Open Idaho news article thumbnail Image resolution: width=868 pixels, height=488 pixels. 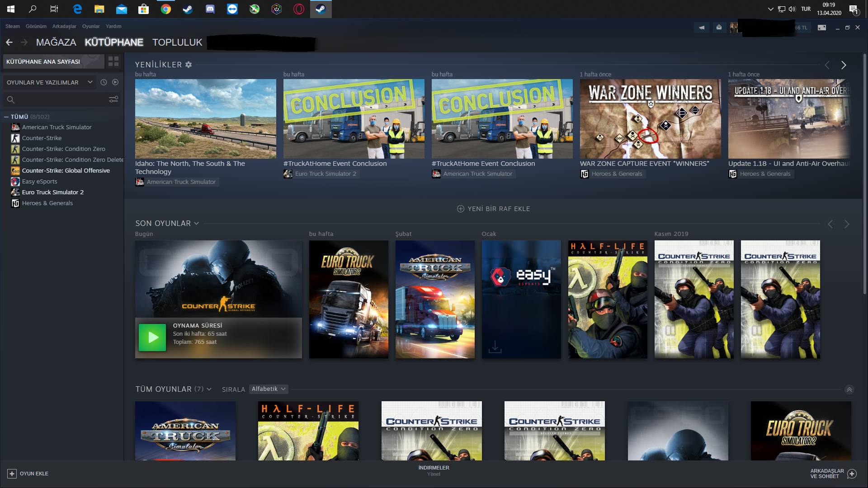pos(206,119)
